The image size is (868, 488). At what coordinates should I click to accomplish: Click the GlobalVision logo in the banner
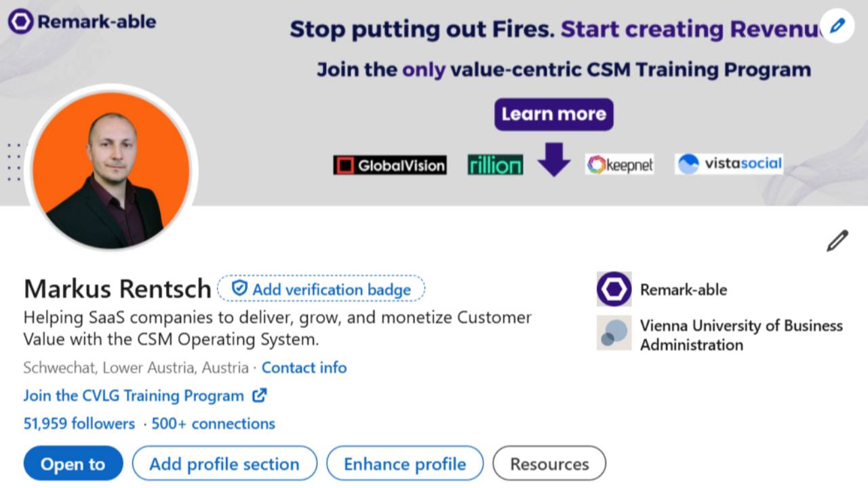pos(390,165)
